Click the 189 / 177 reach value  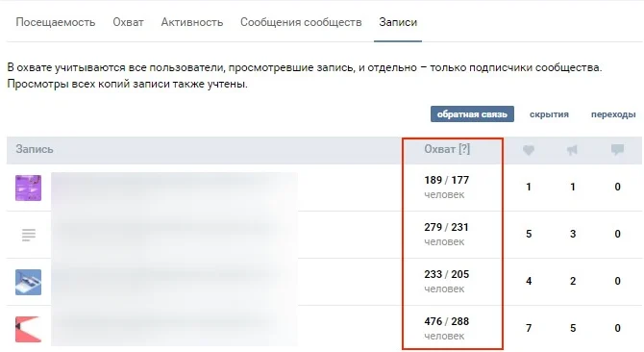click(446, 180)
